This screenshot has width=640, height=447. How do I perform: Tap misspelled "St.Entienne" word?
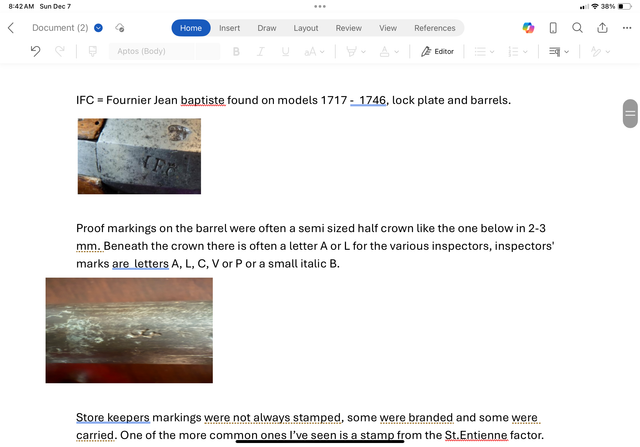tap(476, 435)
